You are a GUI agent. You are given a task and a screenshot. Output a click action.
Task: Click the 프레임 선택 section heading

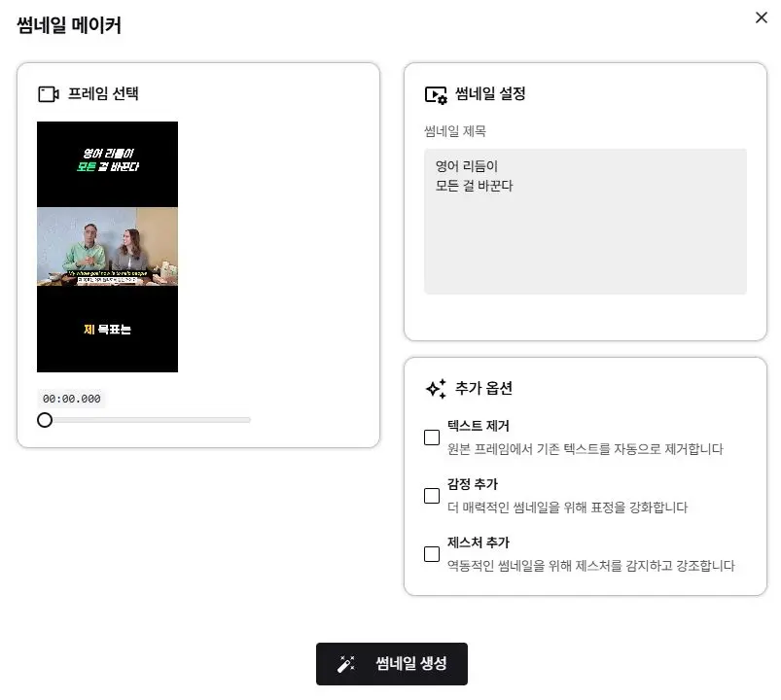[x=103, y=93]
